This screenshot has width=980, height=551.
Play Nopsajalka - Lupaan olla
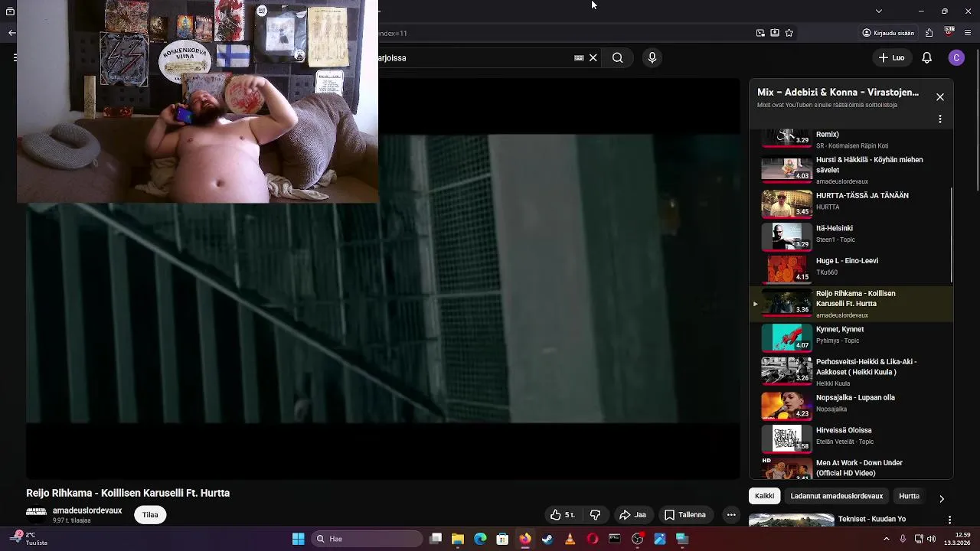point(851,405)
